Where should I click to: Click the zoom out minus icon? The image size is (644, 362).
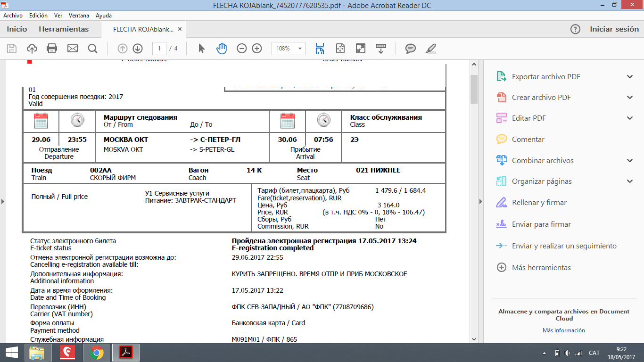[x=241, y=49]
